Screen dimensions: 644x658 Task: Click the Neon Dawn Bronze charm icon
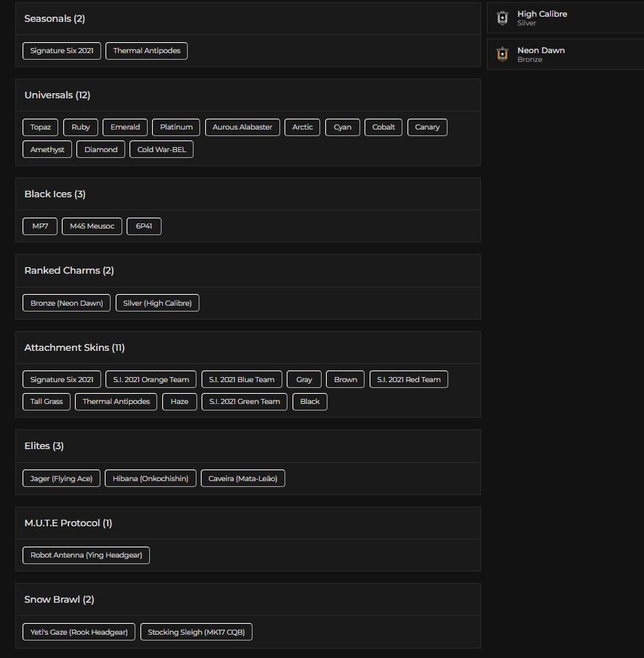pos(502,55)
